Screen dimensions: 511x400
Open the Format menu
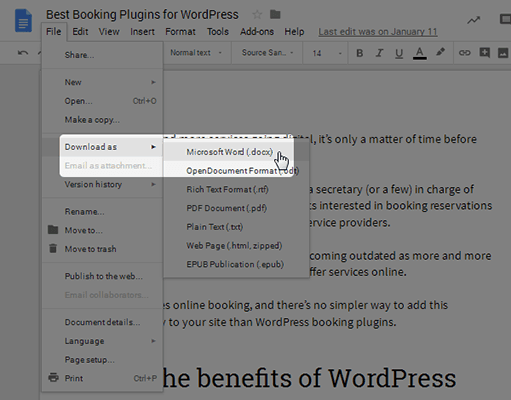180,32
